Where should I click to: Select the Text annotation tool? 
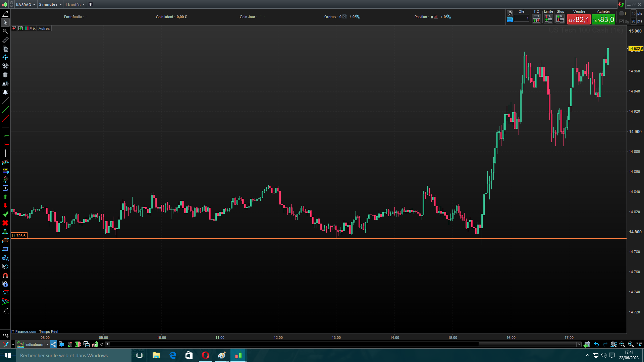pyautogui.click(x=5, y=188)
